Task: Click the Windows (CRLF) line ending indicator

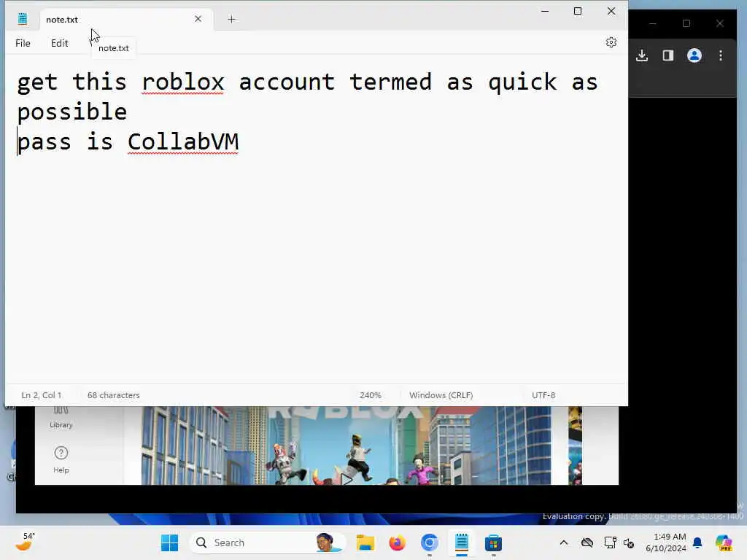Action: [x=441, y=395]
